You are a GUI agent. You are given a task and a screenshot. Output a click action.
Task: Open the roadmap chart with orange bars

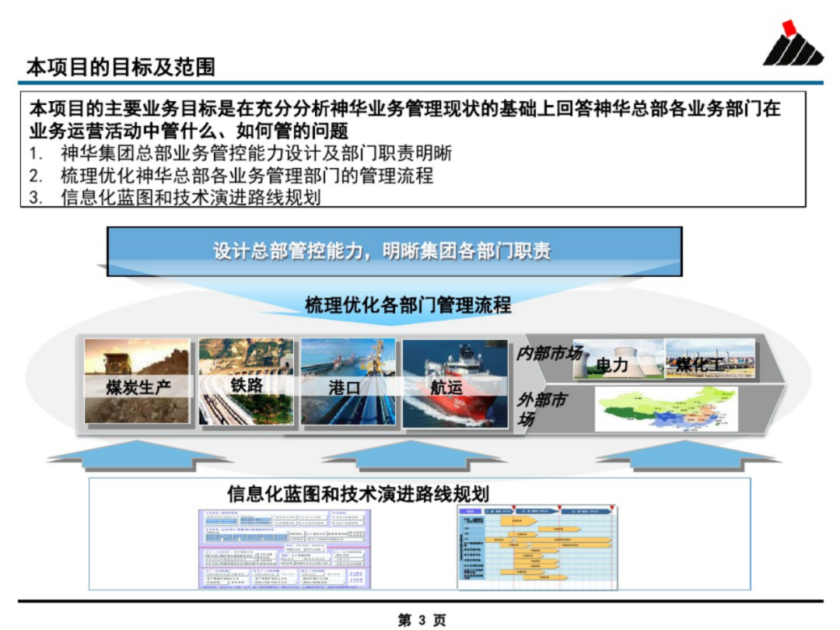click(x=538, y=547)
